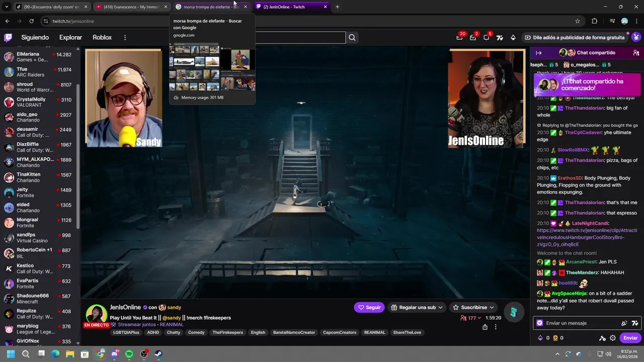This screenshot has height=362, width=644.
Task: Collapse the chat panel arrow
Action: (x=538, y=52)
